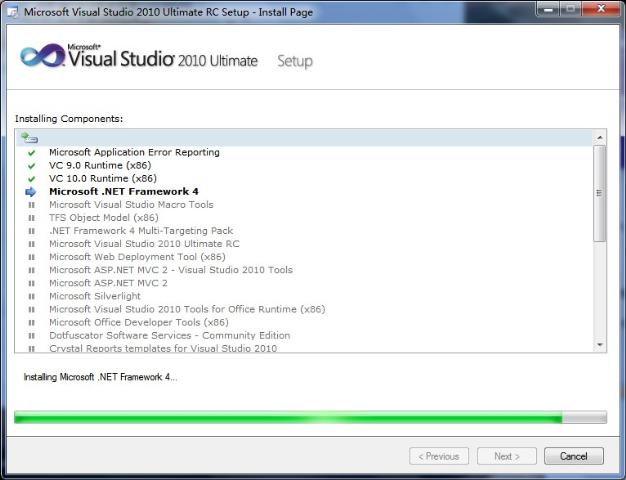Click the pause icon beside the plain Microsoft ASP.NET MVC 2 row
Screen dimensions: 626x480
32,284
